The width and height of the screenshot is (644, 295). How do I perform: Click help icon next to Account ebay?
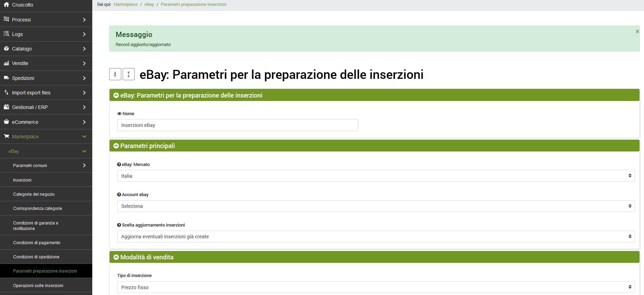119,195
